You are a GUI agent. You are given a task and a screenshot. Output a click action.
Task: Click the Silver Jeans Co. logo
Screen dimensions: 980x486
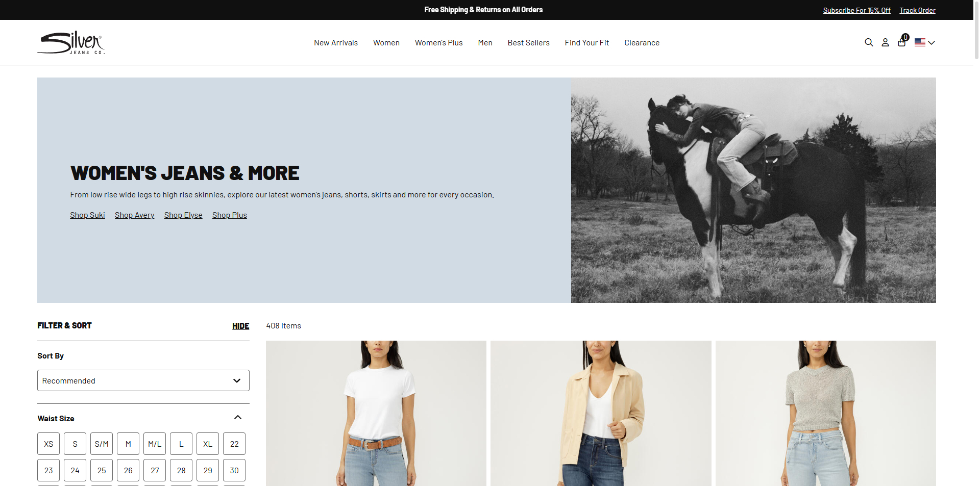point(71,42)
